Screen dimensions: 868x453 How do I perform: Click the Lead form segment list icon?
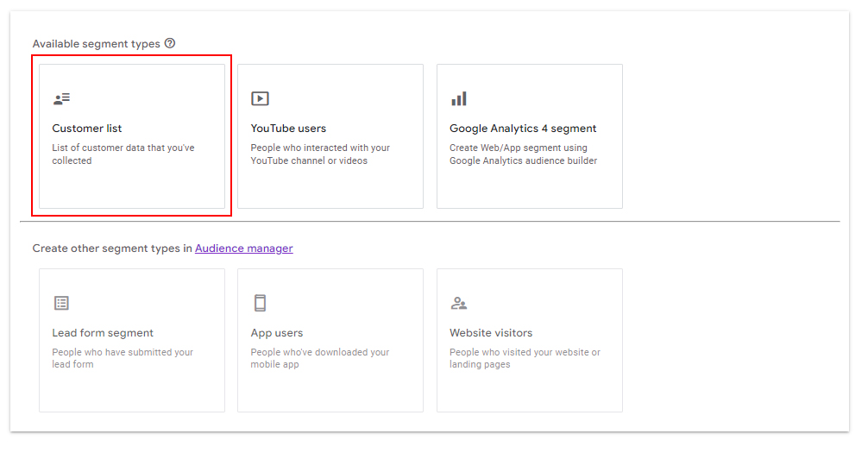pos(61,303)
